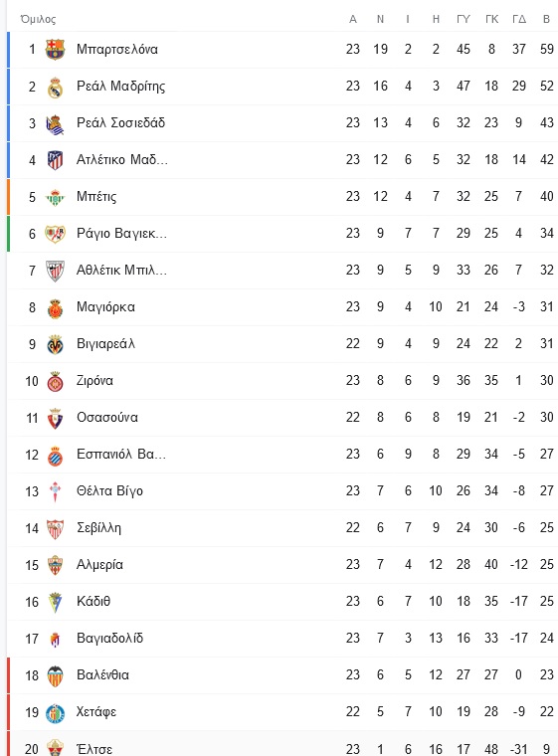This screenshot has height=756, width=558.
Task: Open the Ρεάλ Μαδρίτης team link
Action: [120, 87]
